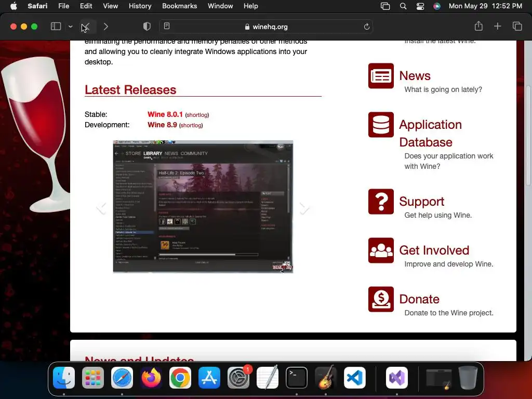This screenshot has width=532, height=399.
Task: Open the Trash in the Dock
Action: coord(468,378)
